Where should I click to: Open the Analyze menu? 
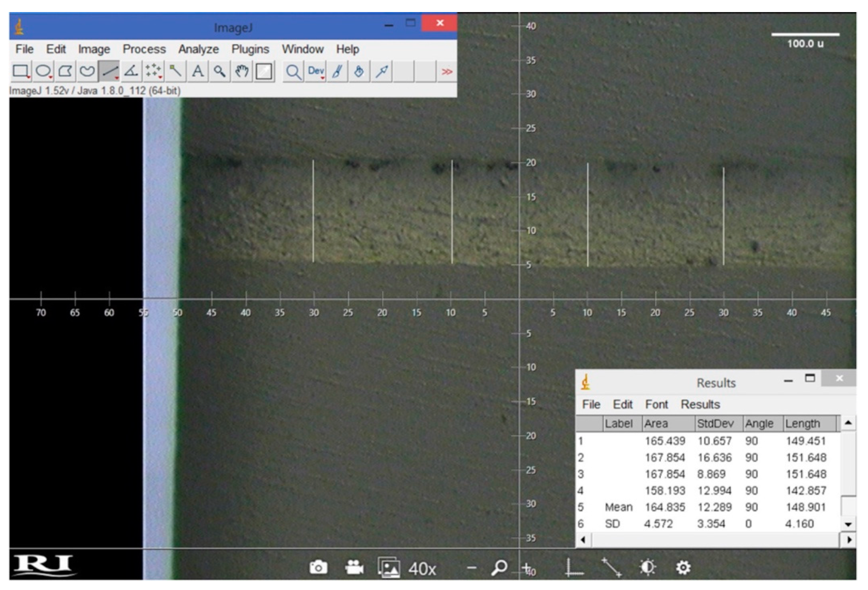pyautogui.click(x=198, y=49)
